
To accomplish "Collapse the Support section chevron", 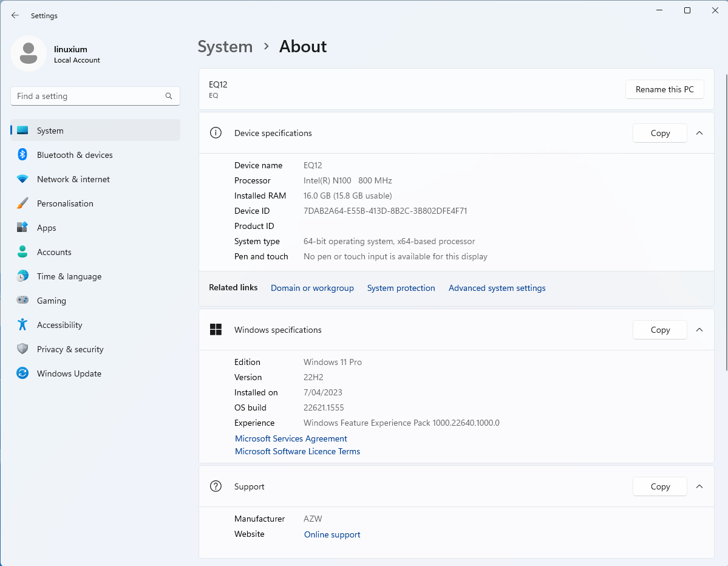I will pyautogui.click(x=699, y=486).
